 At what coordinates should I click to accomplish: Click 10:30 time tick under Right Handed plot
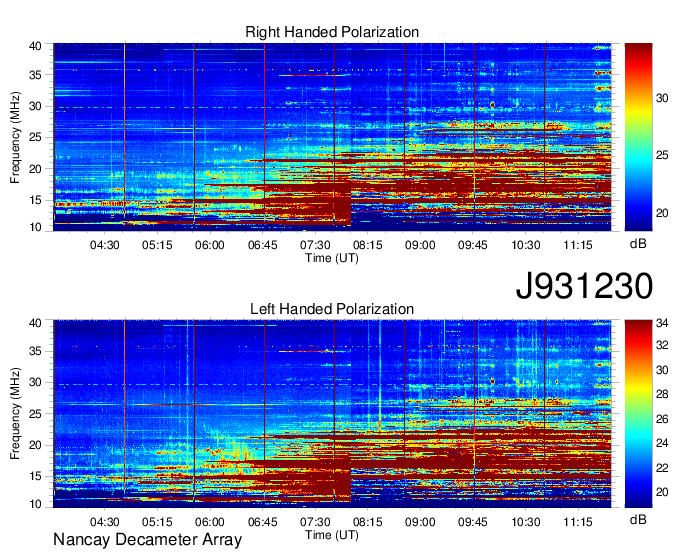point(526,245)
